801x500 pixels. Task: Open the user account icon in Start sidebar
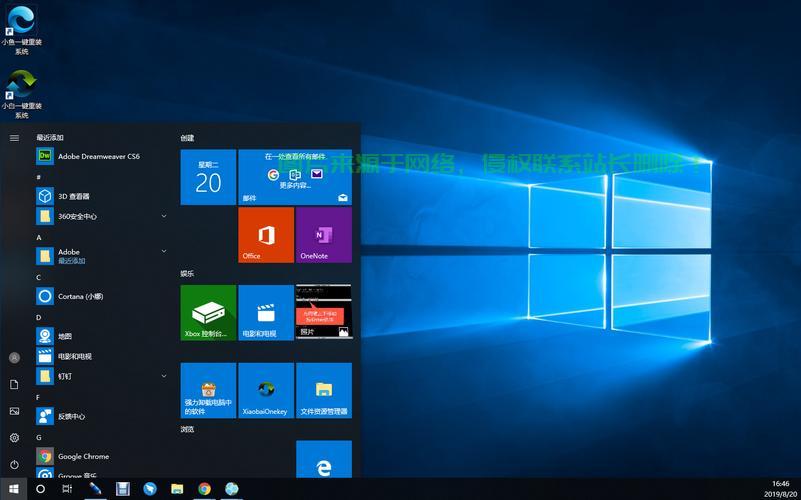(14, 358)
